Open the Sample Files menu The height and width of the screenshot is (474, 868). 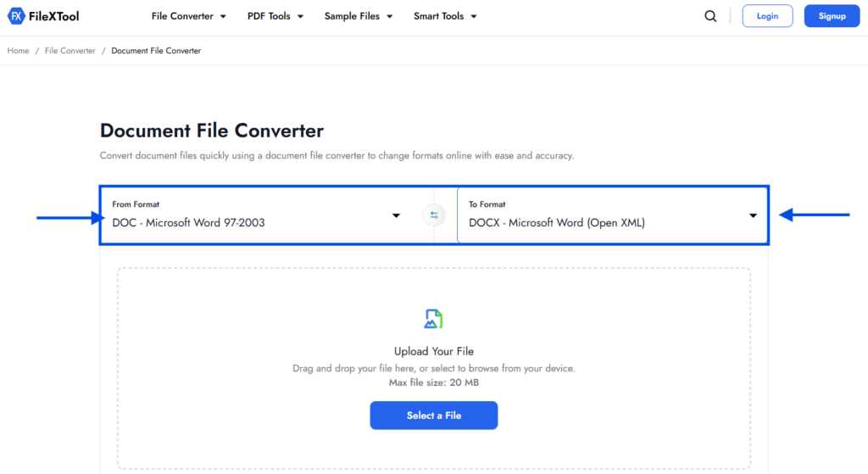(359, 16)
